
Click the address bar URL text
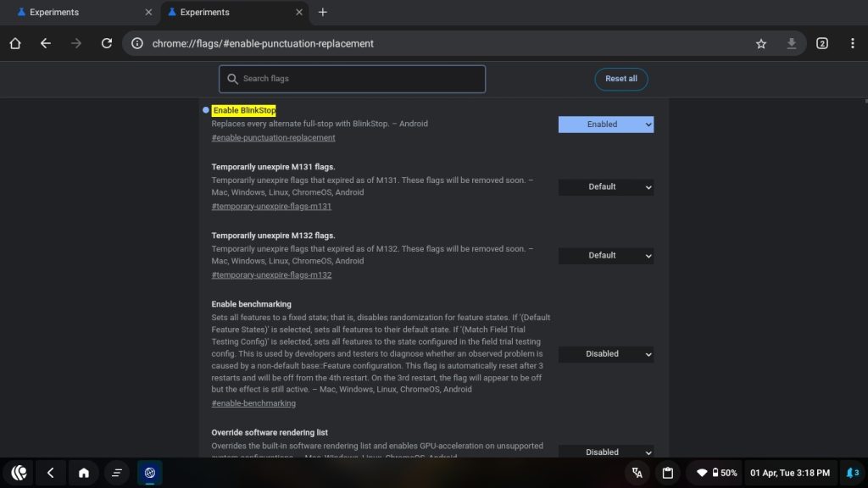pos(263,43)
